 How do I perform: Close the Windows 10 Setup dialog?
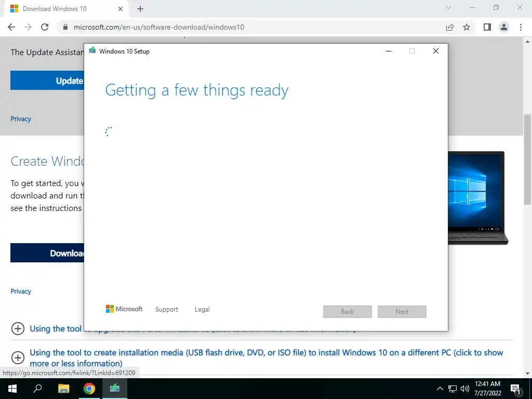tap(436, 51)
